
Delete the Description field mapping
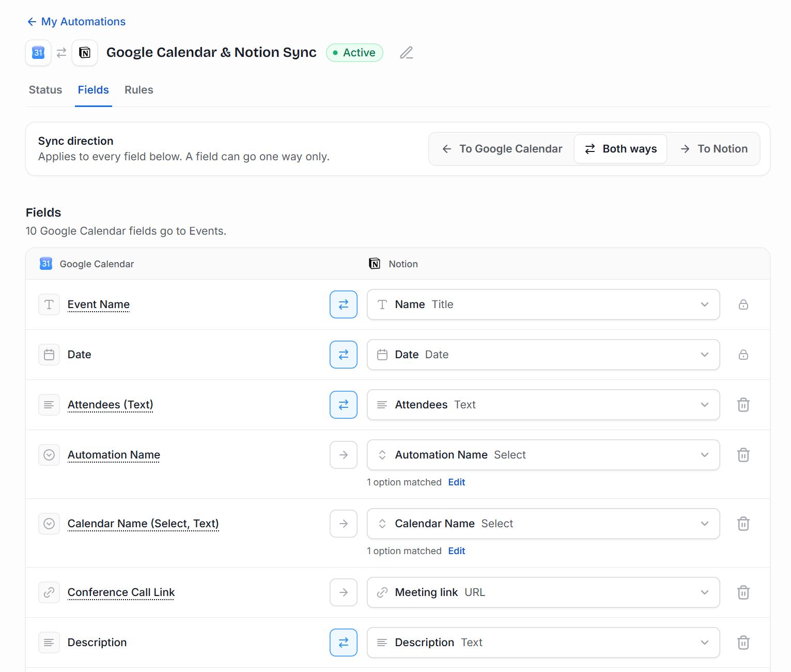pyautogui.click(x=743, y=643)
